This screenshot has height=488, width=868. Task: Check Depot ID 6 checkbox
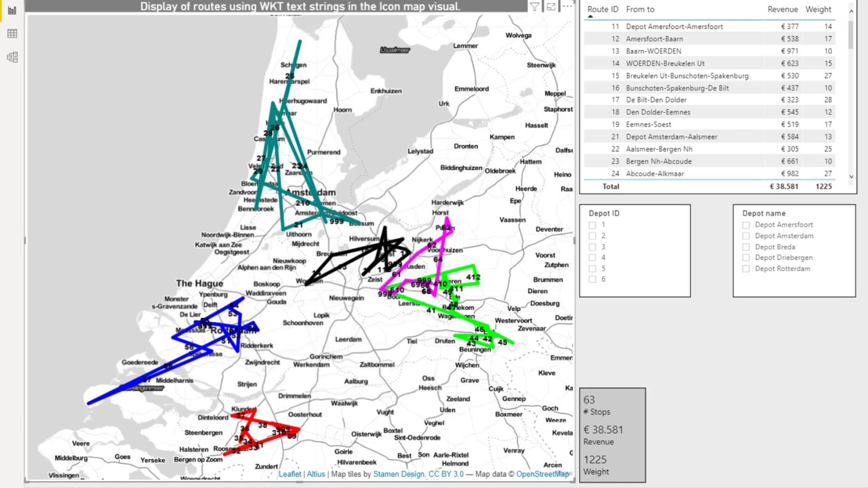point(593,279)
